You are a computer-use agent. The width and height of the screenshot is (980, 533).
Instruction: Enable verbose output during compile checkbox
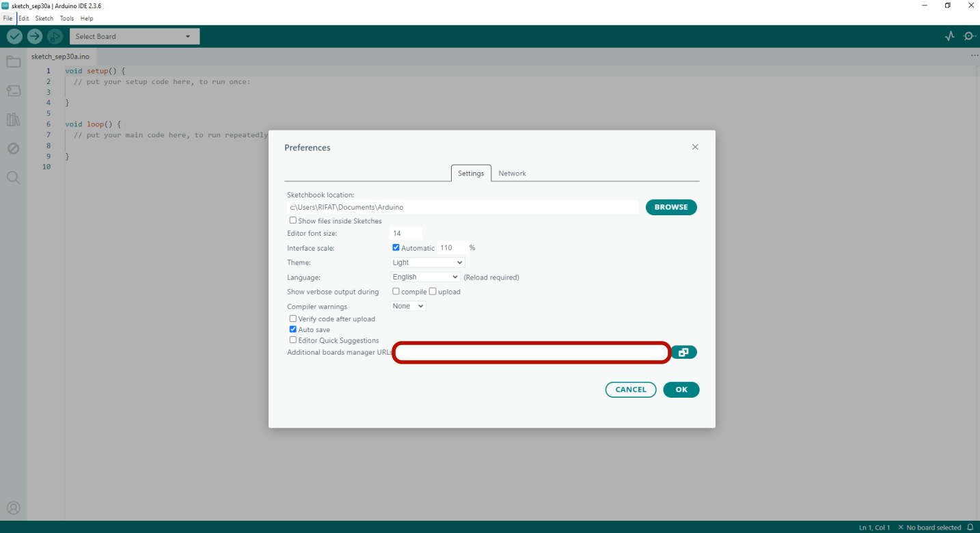point(396,292)
